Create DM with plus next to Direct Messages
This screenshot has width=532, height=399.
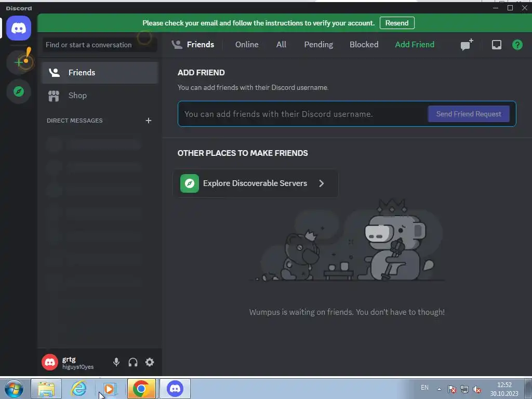point(148,121)
